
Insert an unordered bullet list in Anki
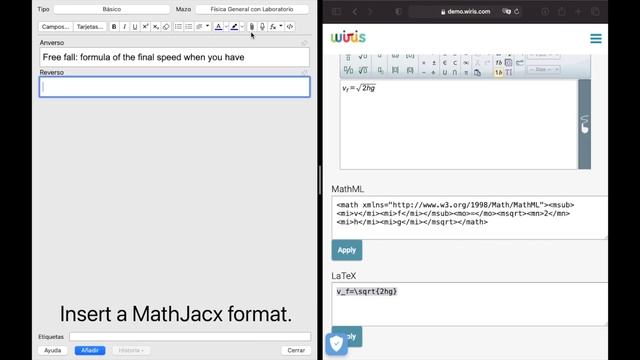178,27
